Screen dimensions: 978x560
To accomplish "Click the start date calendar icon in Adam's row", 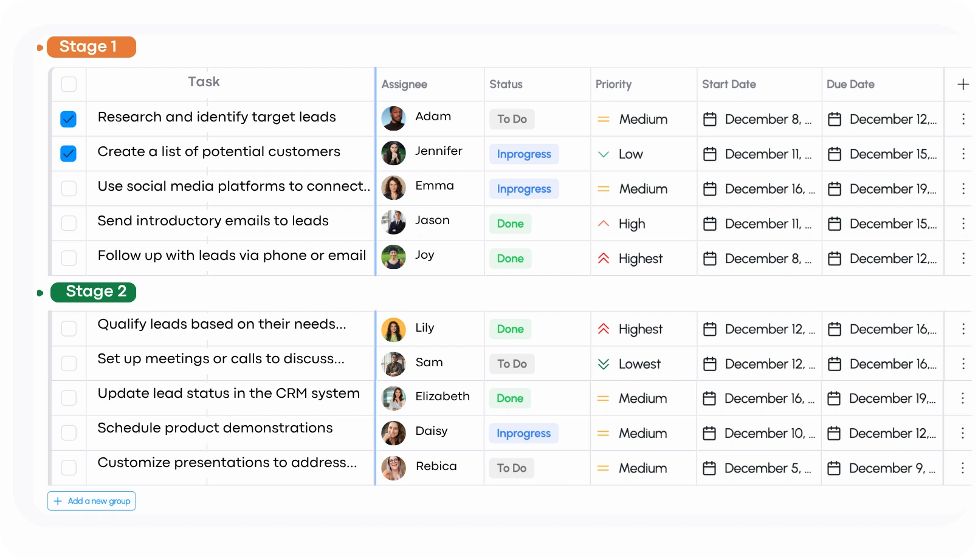I will coord(710,119).
